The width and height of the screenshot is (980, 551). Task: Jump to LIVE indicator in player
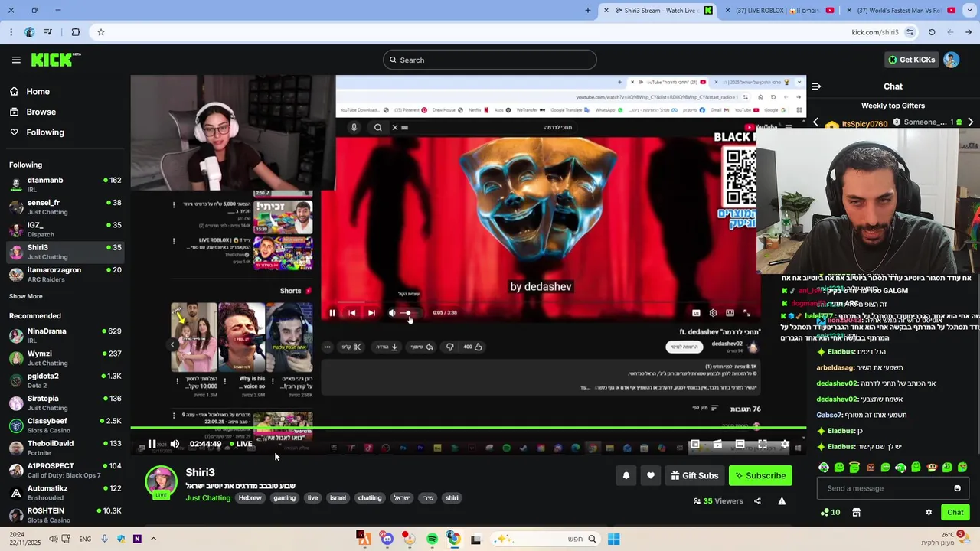click(240, 444)
